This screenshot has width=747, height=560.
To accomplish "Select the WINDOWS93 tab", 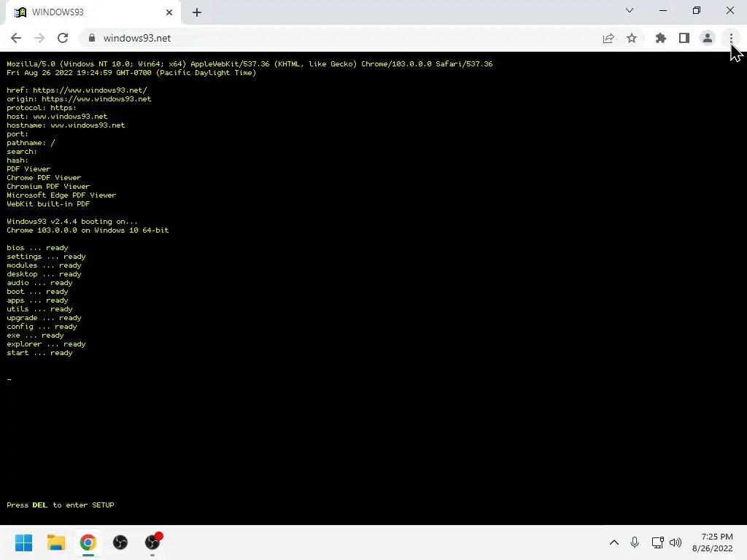I will [93, 12].
